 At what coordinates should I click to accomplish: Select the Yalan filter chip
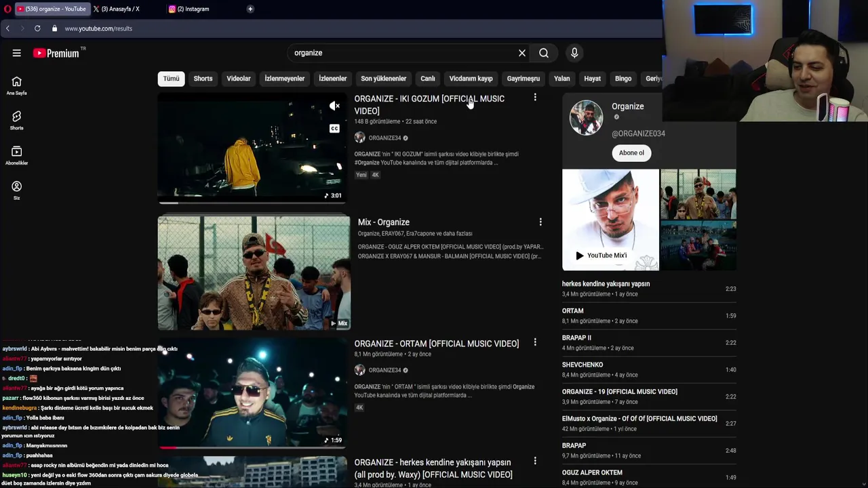pos(562,79)
